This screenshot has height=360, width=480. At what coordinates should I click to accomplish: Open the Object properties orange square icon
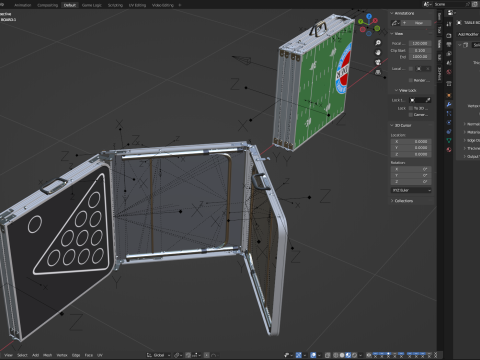click(449, 96)
